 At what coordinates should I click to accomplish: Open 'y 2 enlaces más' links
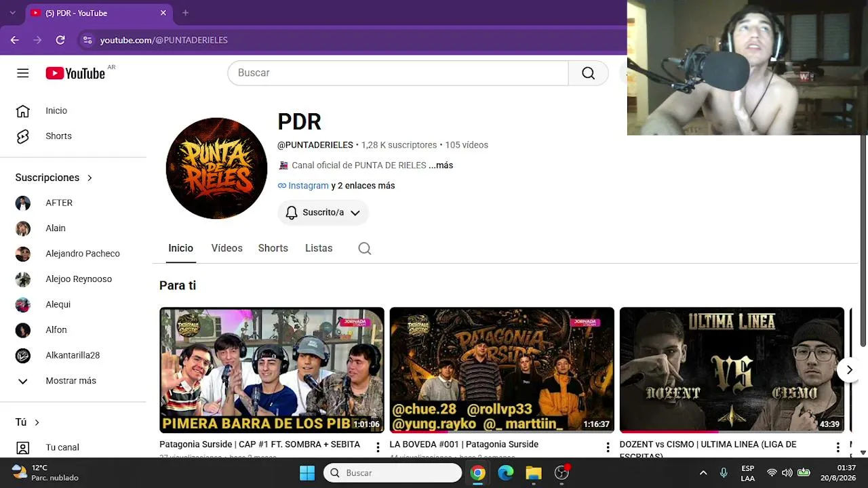(x=363, y=186)
